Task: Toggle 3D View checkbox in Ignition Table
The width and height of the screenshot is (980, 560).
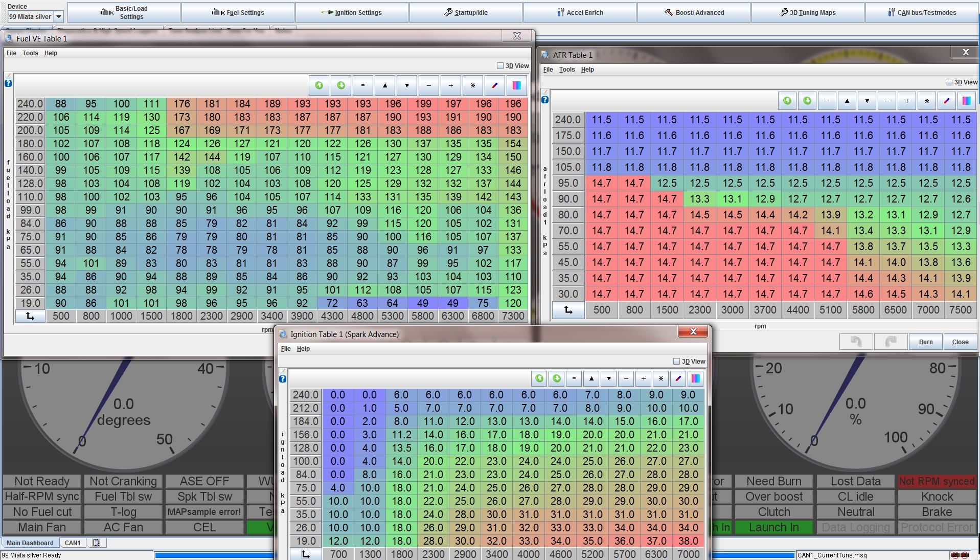Action: [676, 362]
